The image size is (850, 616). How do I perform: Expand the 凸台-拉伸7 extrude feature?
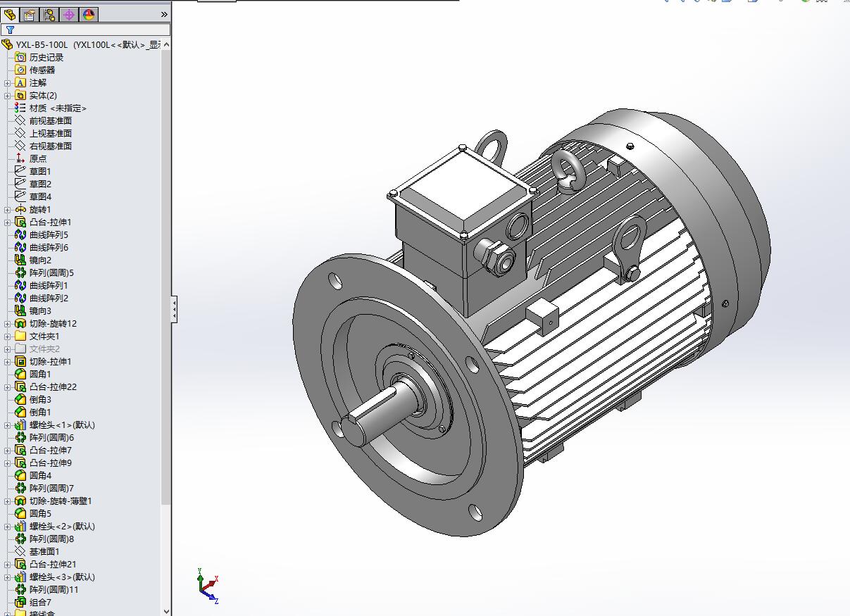[x=8, y=450]
